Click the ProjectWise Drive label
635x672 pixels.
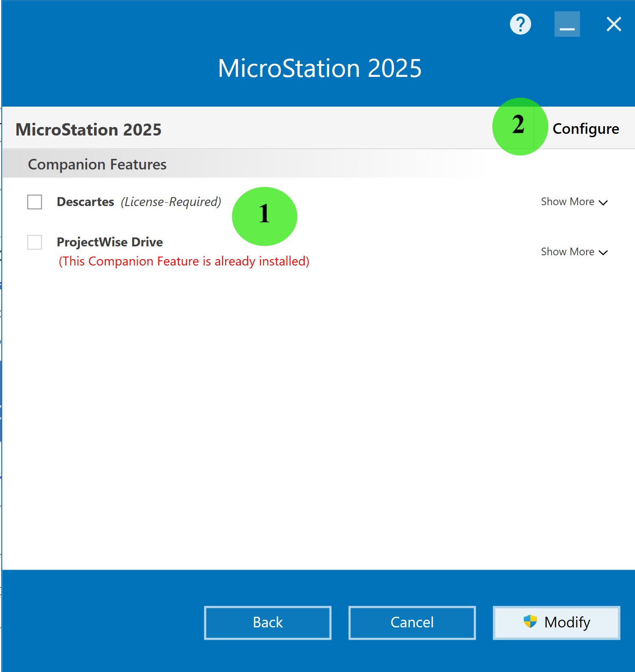click(110, 242)
